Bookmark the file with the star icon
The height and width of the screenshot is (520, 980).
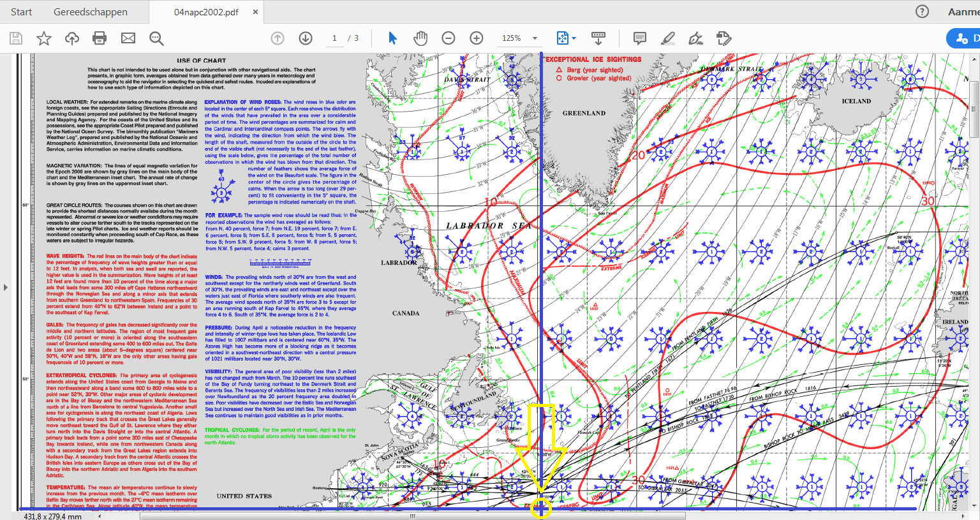pos(44,38)
